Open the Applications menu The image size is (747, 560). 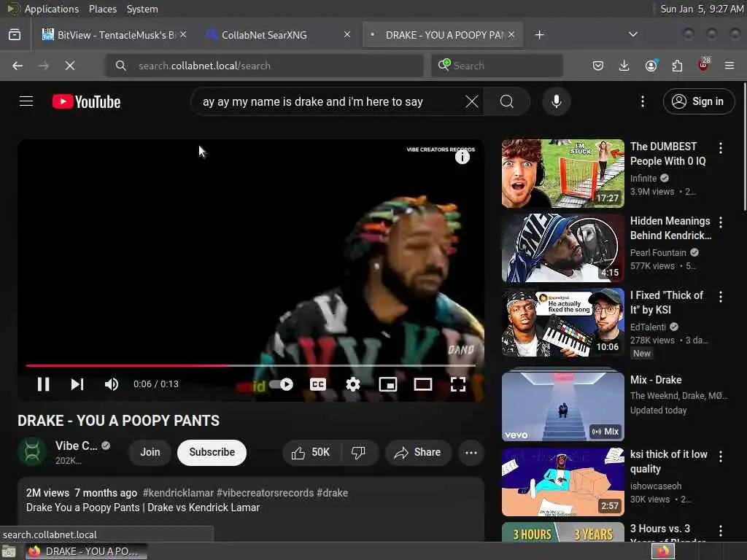coord(52,9)
